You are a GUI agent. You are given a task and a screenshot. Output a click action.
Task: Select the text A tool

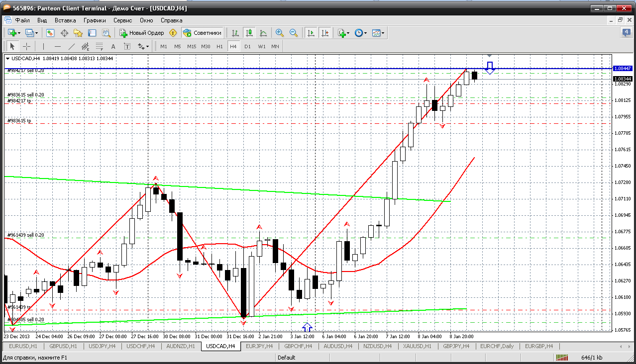click(113, 46)
